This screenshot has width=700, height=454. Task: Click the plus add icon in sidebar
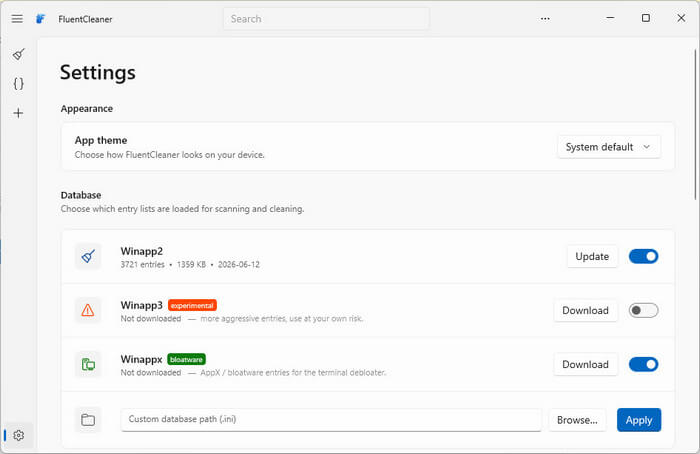[18, 113]
